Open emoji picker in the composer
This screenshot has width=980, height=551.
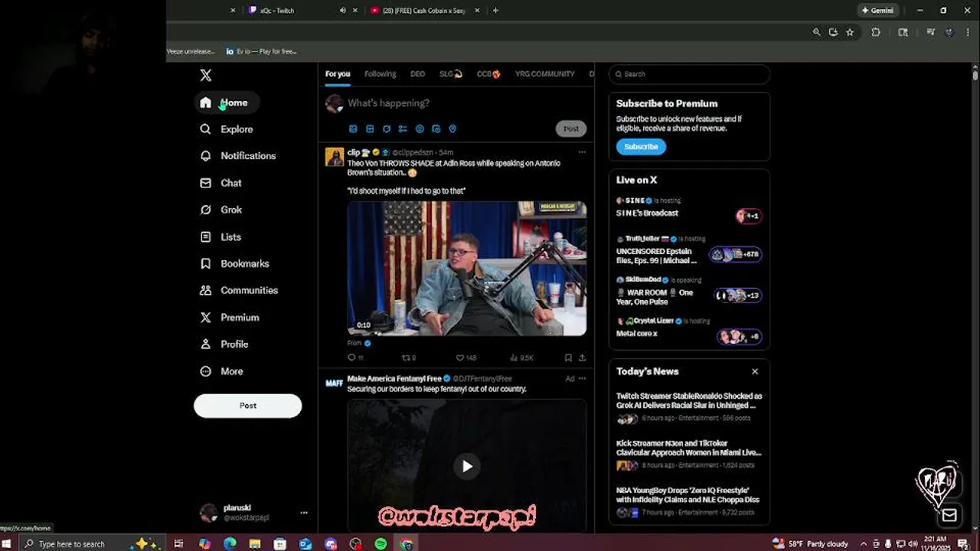(420, 129)
